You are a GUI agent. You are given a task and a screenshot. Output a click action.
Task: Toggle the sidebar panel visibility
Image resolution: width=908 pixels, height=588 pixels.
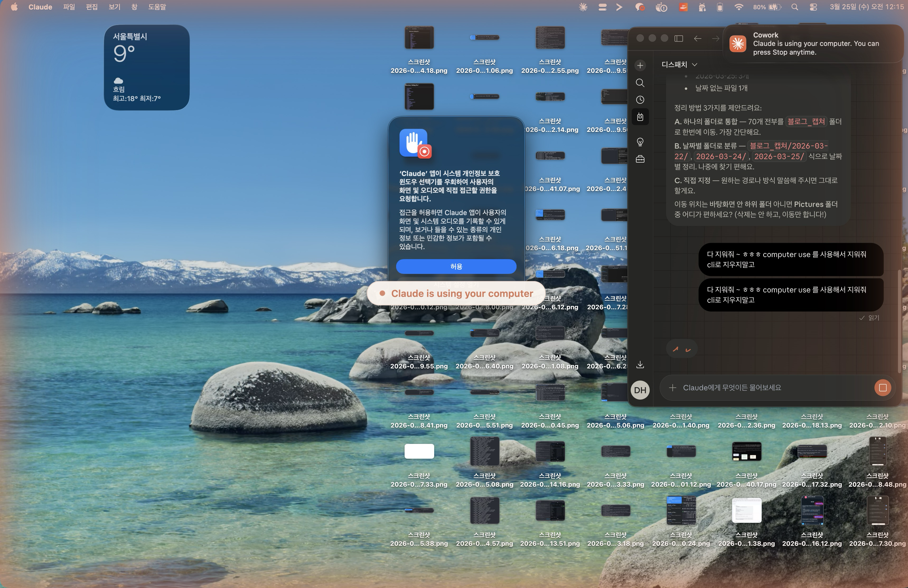(x=679, y=39)
